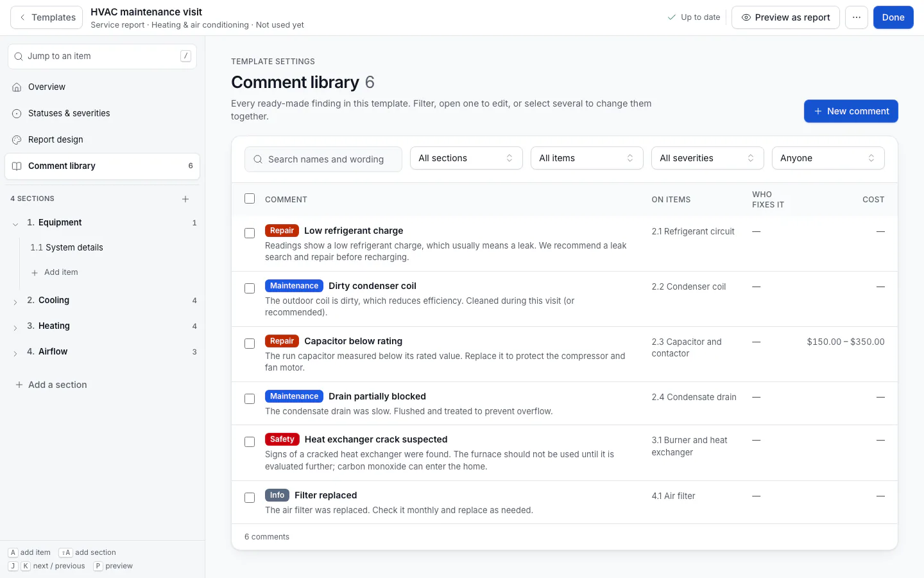Open 1.1 System details item
This screenshot has width=924, height=578.
click(x=67, y=247)
